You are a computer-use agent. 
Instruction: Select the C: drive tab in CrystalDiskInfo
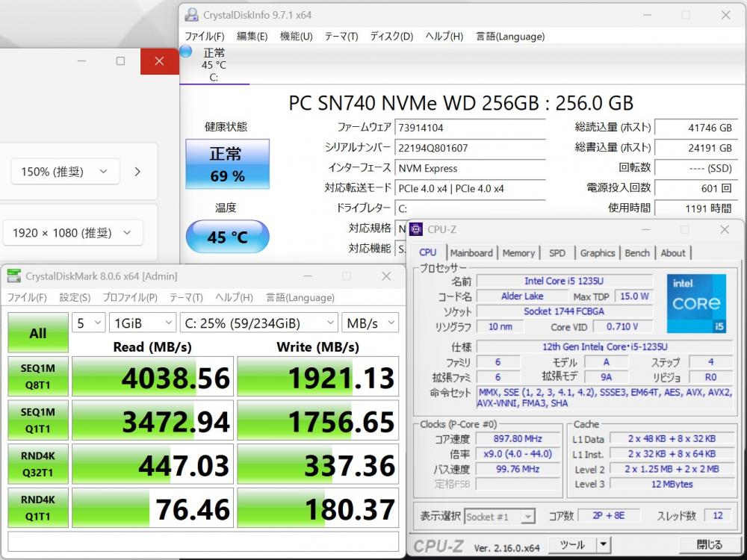(x=214, y=63)
